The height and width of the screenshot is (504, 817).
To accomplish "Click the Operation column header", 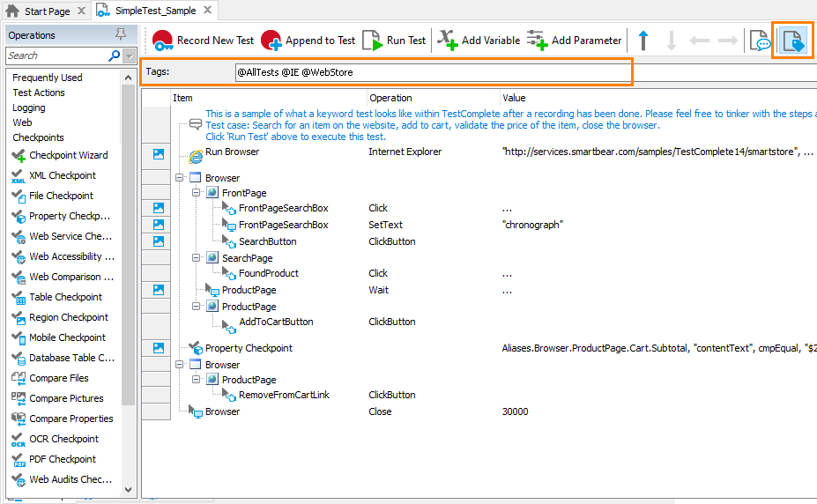I will point(390,98).
